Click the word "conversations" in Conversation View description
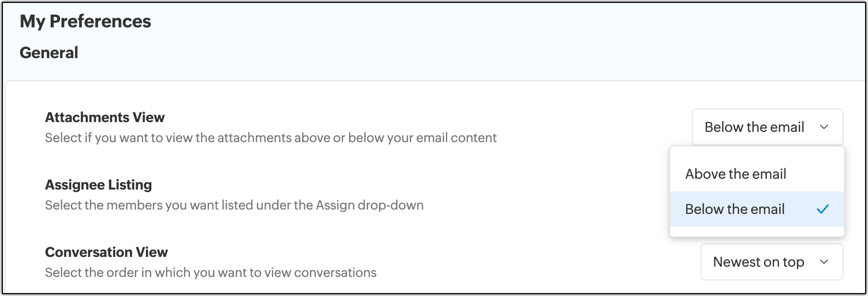Image resolution: width=868 pixels, height=296 pixels. point(335,273)
